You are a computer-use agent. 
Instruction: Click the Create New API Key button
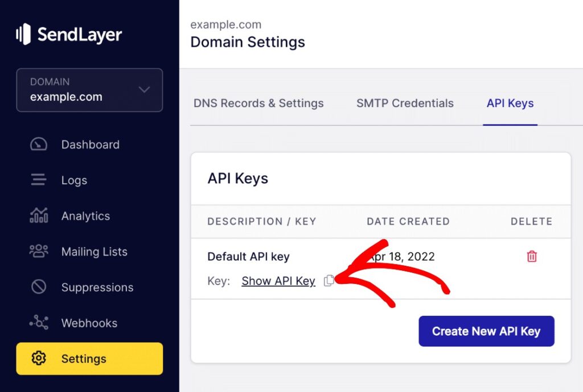486,331
